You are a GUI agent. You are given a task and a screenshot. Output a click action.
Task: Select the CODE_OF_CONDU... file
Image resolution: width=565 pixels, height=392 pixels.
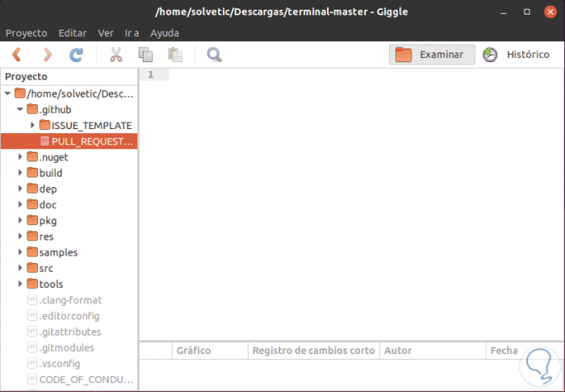(86, 379)
